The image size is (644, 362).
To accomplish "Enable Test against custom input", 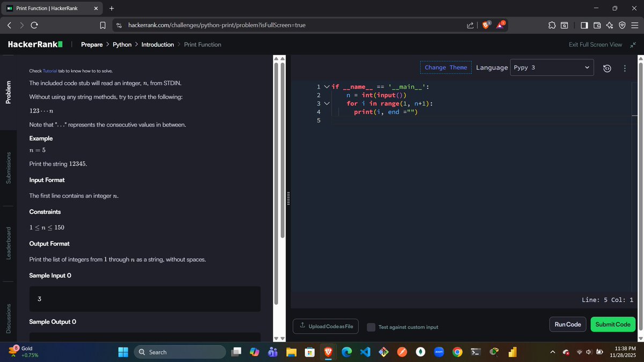I will [x=371, y=327].
